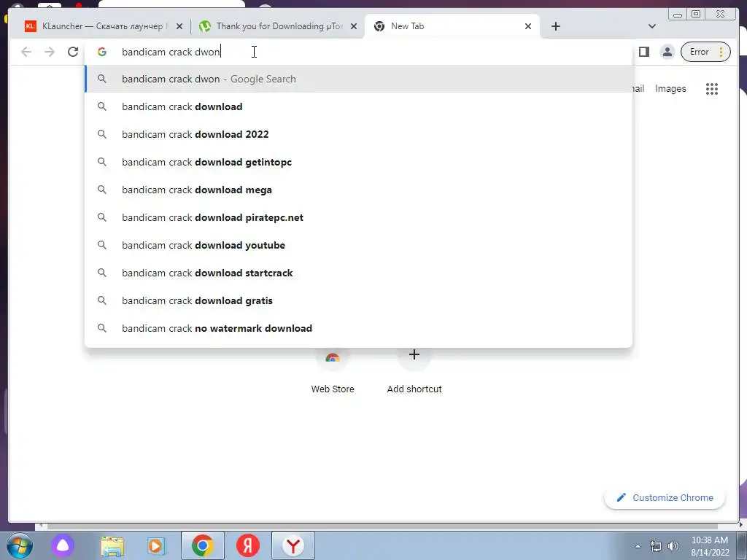Open the Windows Start button
The width and height of the screenshot is (747, 560).
[x=20, y=545]
